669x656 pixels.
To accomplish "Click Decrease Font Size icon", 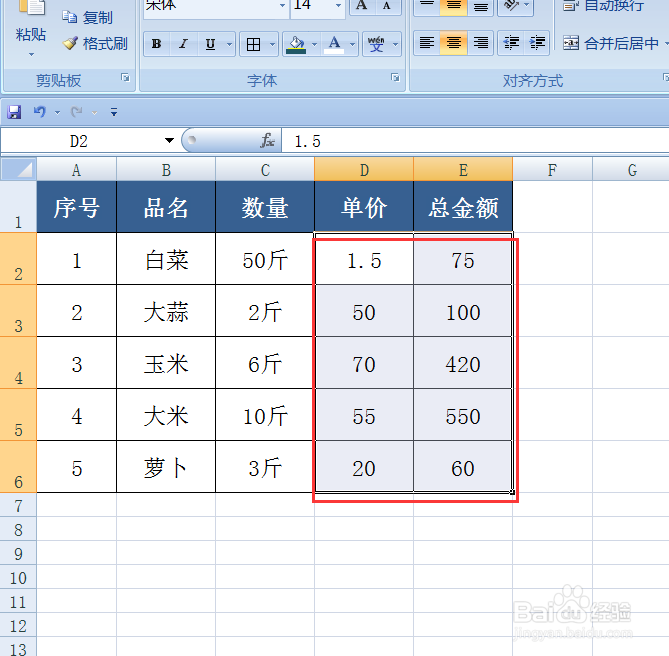I will (387, 6).
